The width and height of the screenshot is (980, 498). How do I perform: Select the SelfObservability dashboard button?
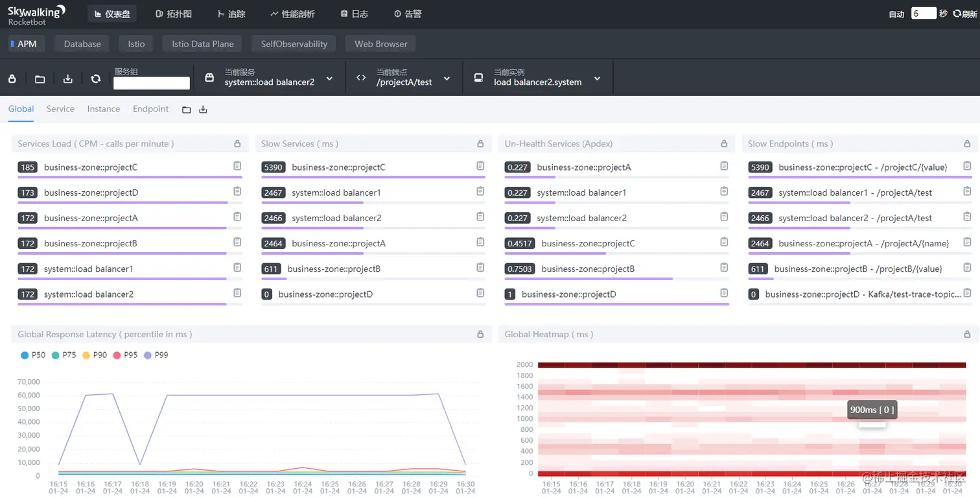click(294, 44)
